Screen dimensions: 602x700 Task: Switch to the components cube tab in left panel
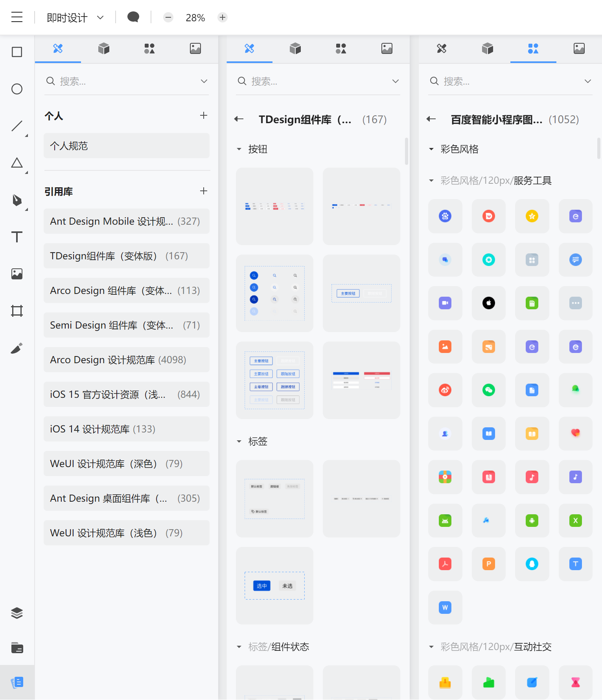coord(104,48)
